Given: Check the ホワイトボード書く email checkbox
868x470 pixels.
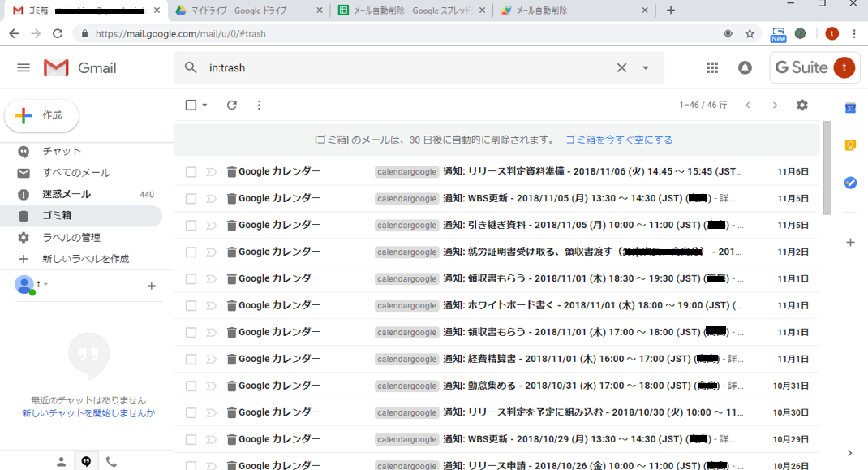Looking at the screenshot, I should coord(191,305).
